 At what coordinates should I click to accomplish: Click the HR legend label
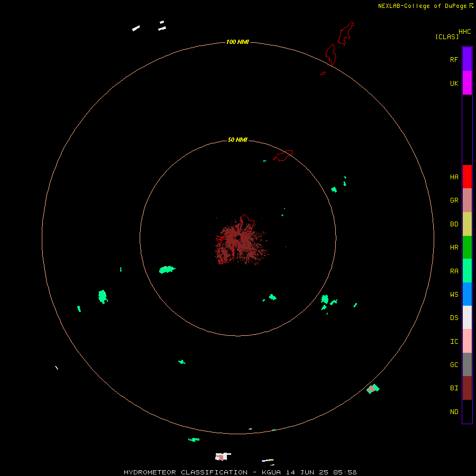454,248
